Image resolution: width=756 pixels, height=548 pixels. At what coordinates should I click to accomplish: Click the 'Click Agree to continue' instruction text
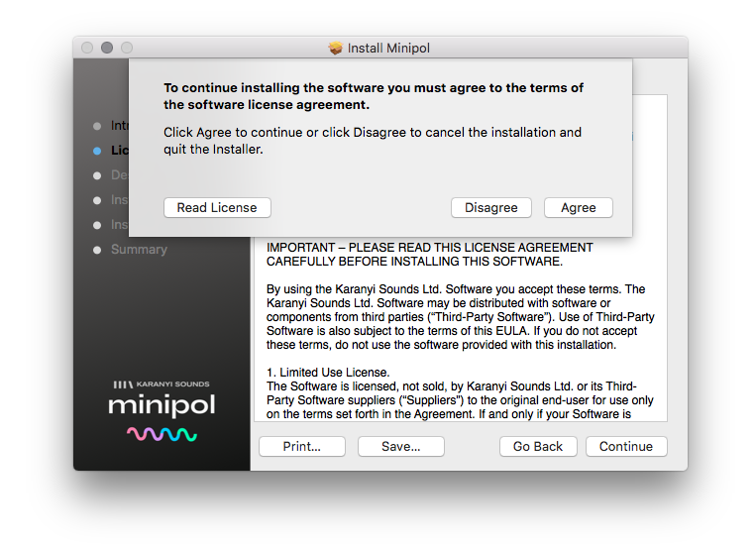pyautogui.click(x=373, y=141)
